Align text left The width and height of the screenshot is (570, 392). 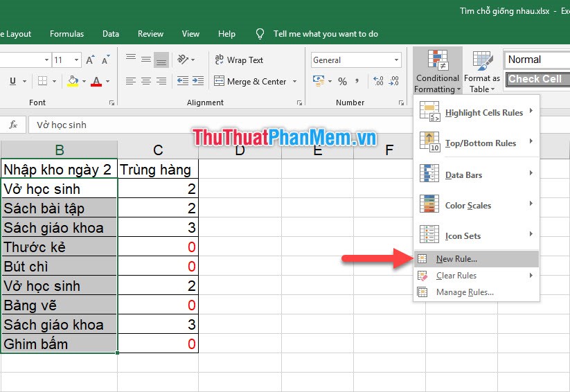point(131,81)
